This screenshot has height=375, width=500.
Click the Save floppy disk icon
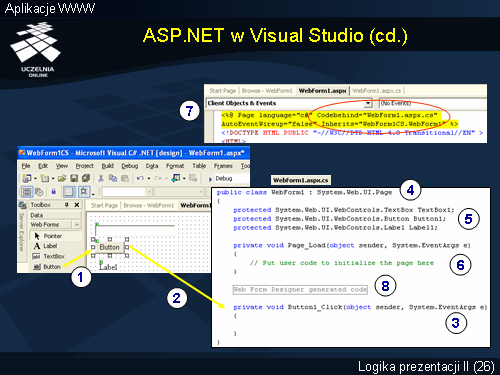74,178
